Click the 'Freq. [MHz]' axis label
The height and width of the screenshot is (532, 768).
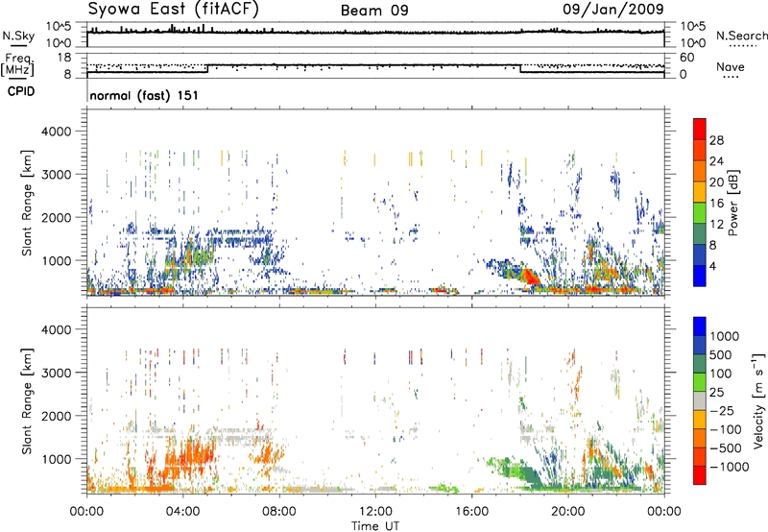pyautogui.click(x=17, y=65)
